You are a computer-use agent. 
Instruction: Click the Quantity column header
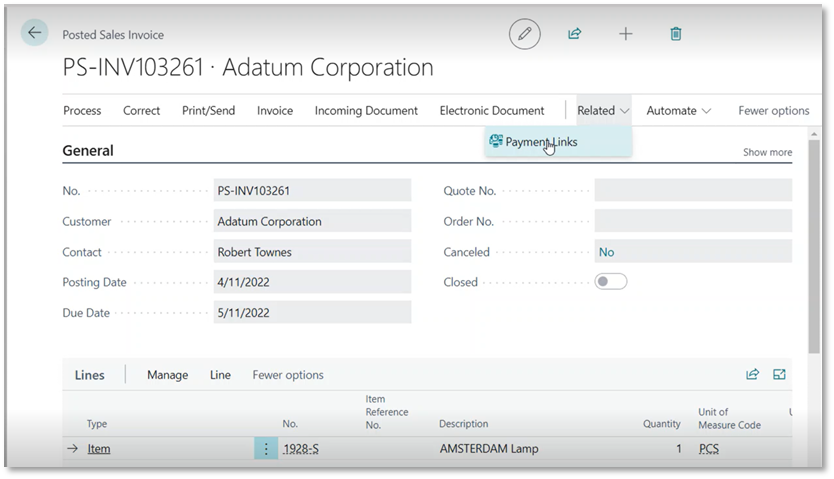(x=662, y=424)
